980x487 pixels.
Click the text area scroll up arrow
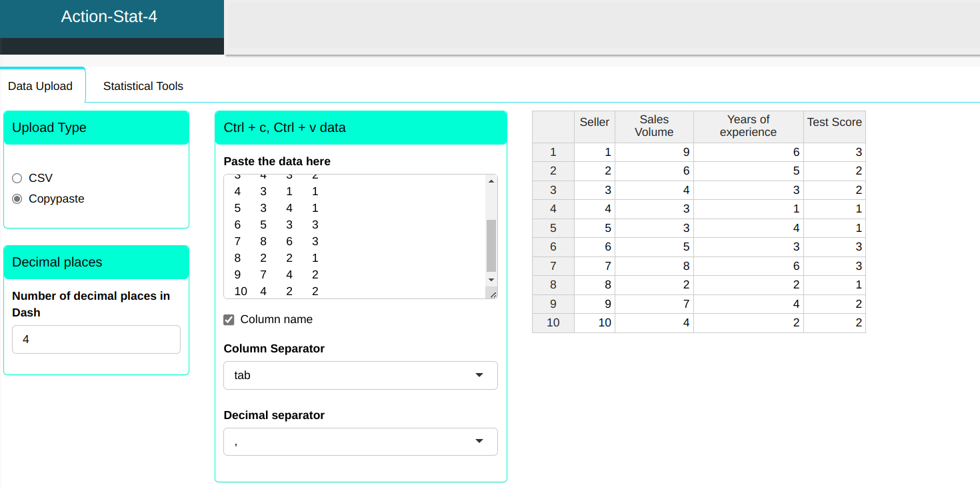tap(491, 181)
